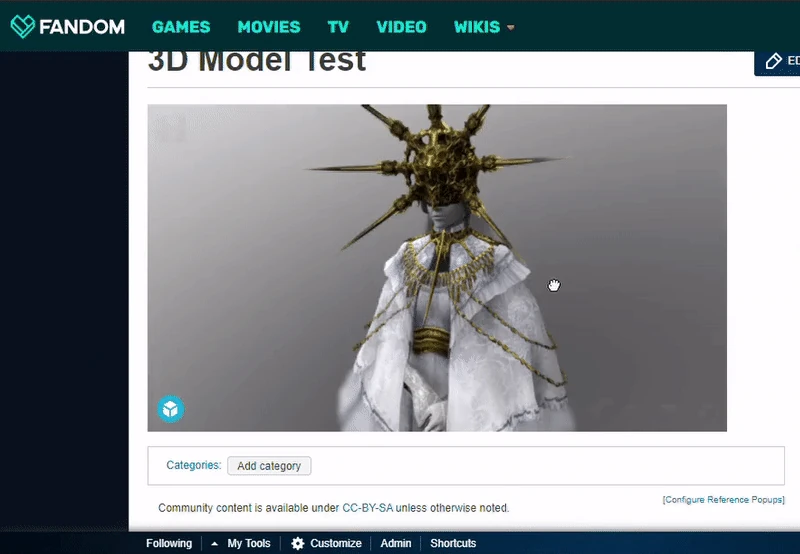Open the WIKIS dropdown arrow
This screenshot has width=800, height=554.
511,28
